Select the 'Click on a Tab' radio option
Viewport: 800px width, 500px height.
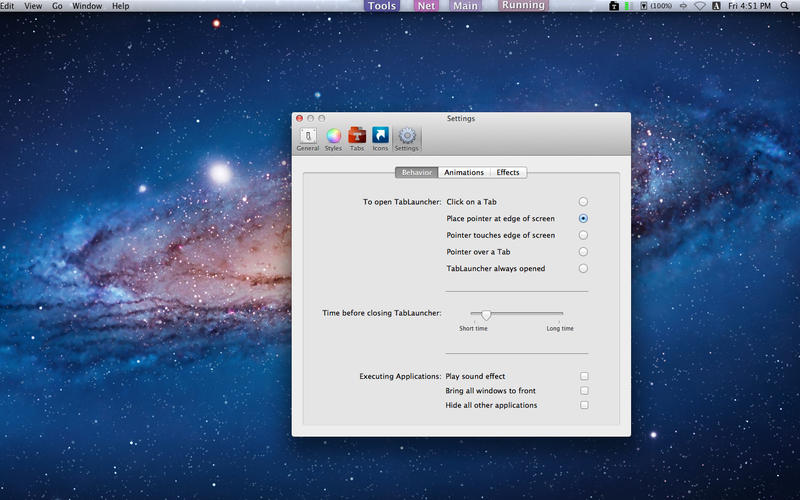tap(583, 202)
